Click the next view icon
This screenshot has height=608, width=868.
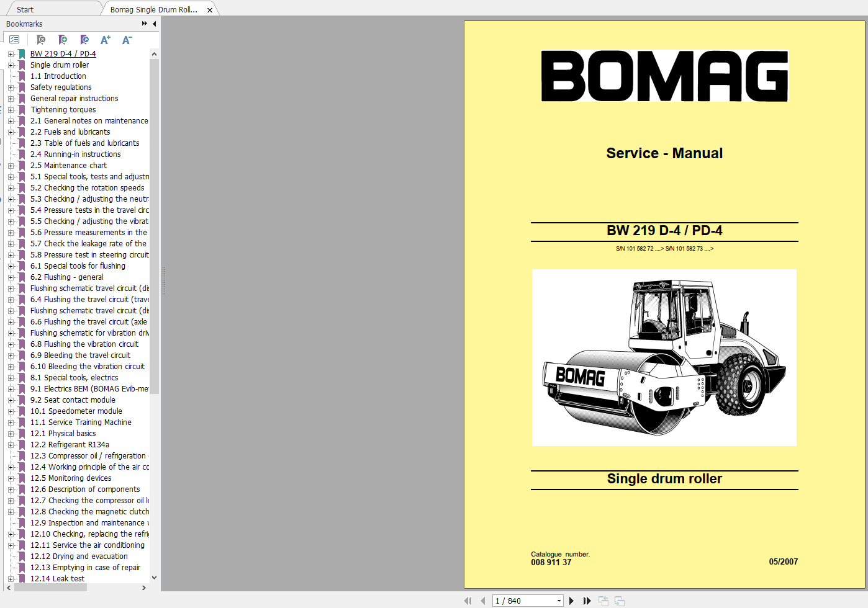click(x=620, y=601)
